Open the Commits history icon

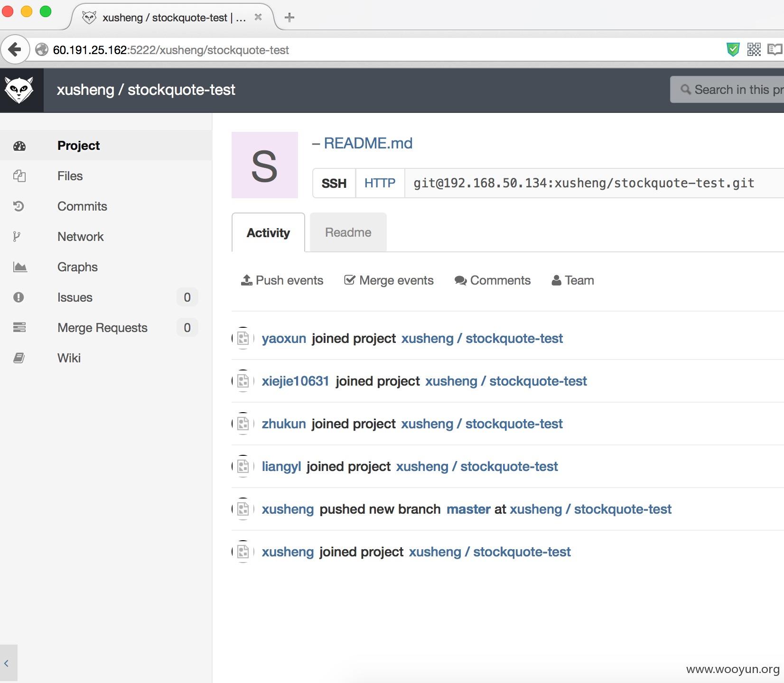tap(19, 206)
